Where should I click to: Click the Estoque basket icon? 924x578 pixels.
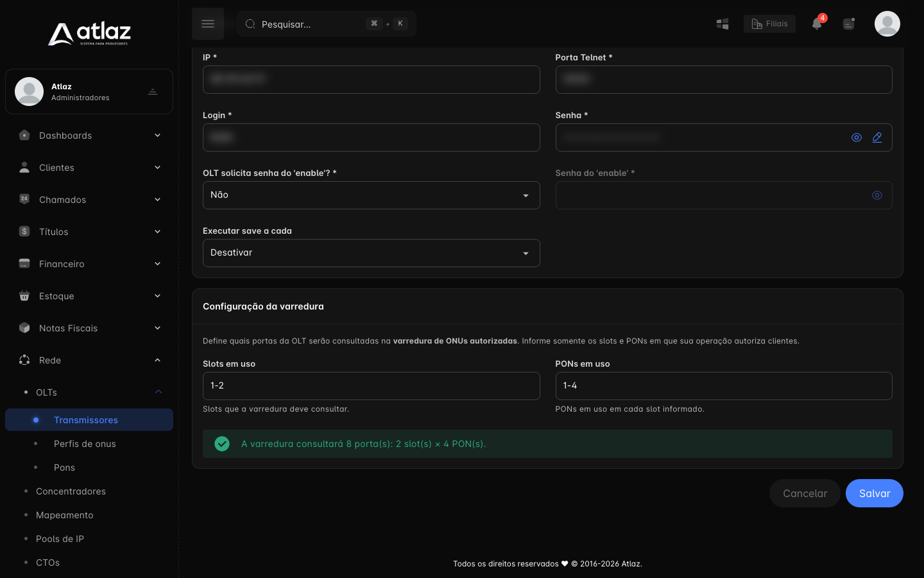[24, 295]
